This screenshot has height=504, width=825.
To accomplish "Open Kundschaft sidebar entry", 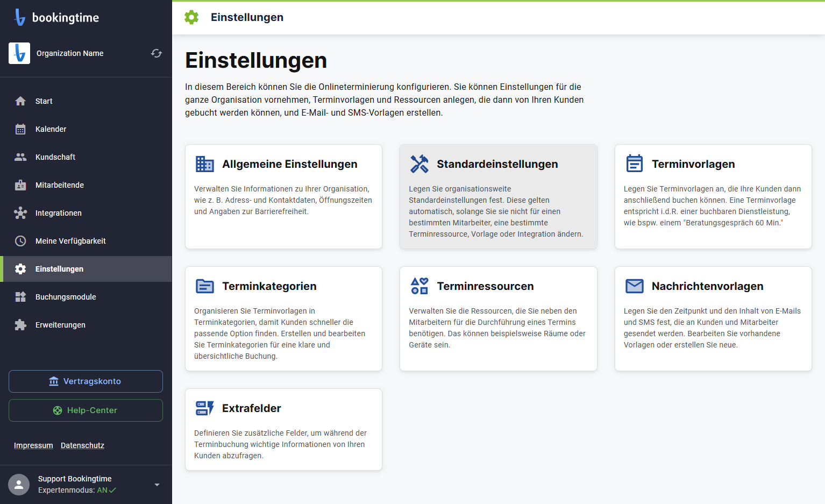I will pyautogui.click(x=86, y=157).
